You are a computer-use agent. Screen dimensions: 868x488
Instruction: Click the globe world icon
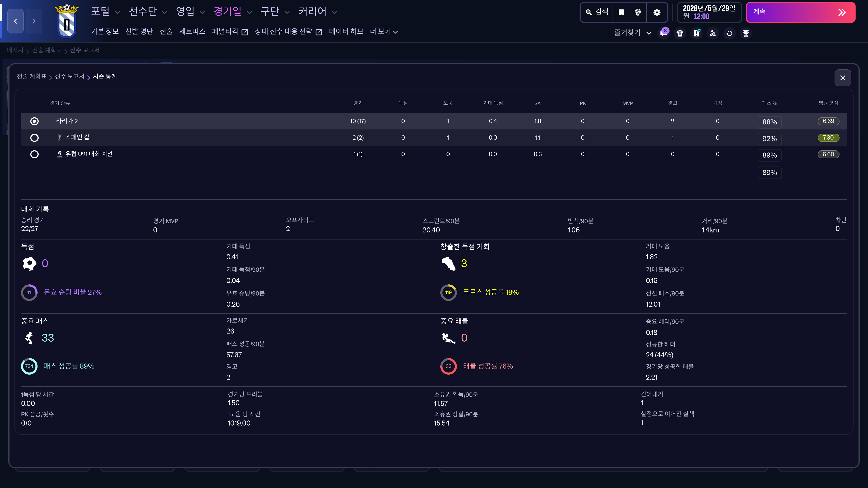(637, 12)
